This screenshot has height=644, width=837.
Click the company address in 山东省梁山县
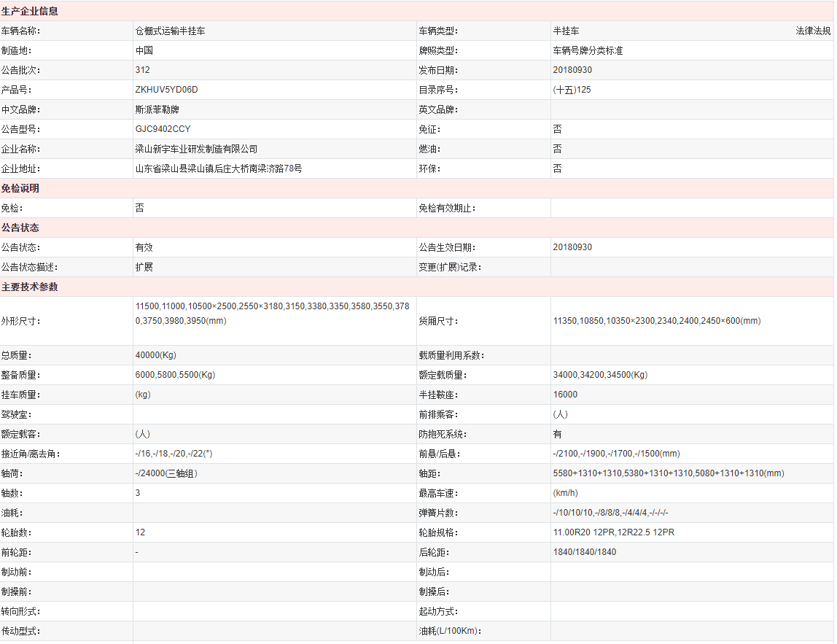tap(218, 169)
